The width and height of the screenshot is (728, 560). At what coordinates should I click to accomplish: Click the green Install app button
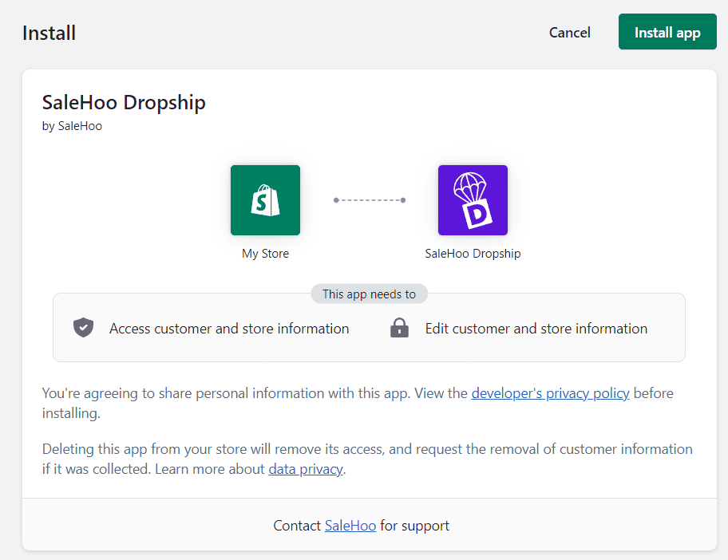[x=667, y=32]
